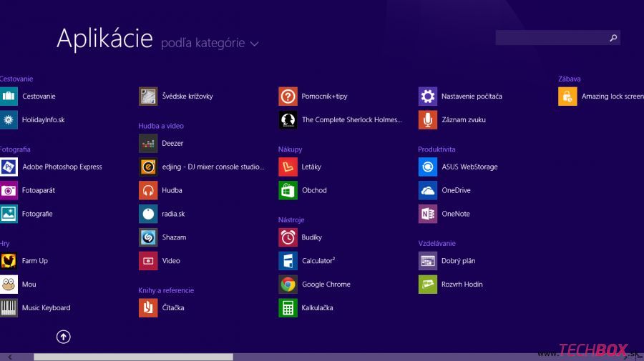This screenshot has height=361, width=644.
Task: Expand the 'podľa kategórie' sort dropdown
Action: pyautogui.click(x=210, y=43)
